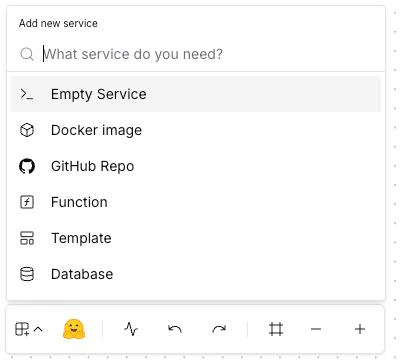400x362 pixels.
Task: Click the GitHub logo icon
Action: pyautogui.click(x=27, y=166)
